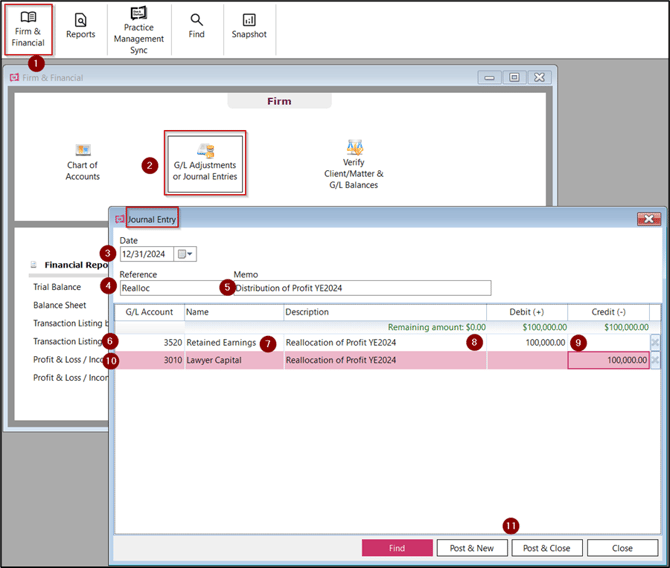Click the Close button in Journal Entry

[x=622, y=548]
